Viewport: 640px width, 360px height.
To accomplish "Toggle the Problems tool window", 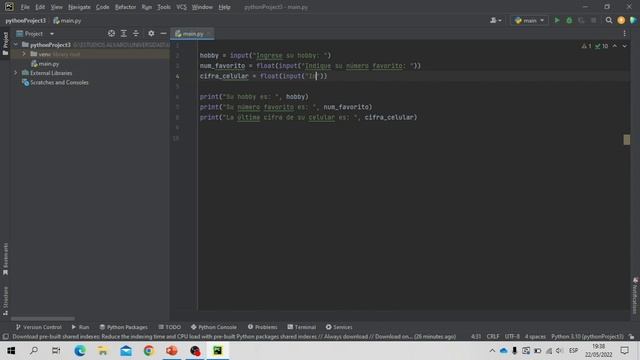I will click(262, 327).
